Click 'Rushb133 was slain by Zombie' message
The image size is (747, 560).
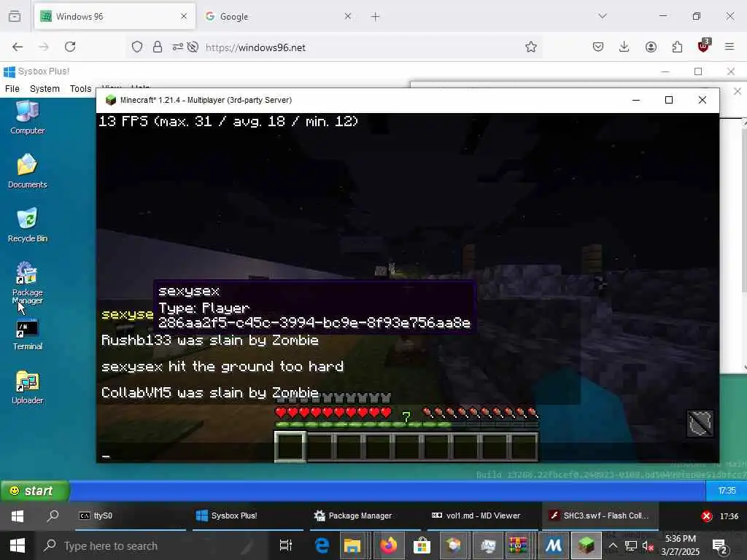tap(210, 341)
